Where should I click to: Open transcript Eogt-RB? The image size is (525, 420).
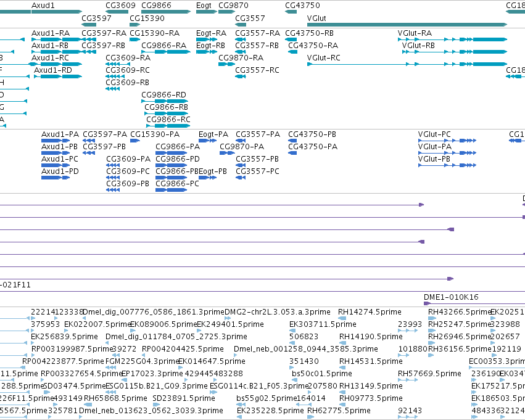210,46
